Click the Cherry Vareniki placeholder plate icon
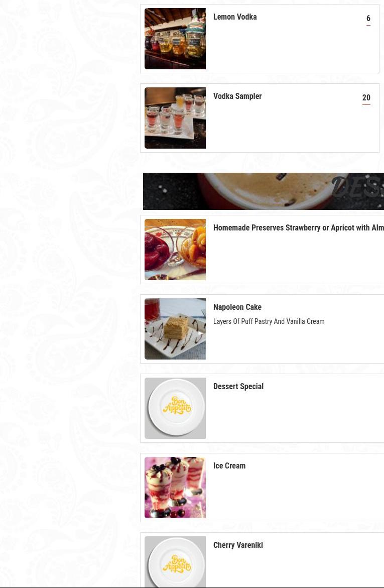 pyautogui.click(x=175, y=562)
